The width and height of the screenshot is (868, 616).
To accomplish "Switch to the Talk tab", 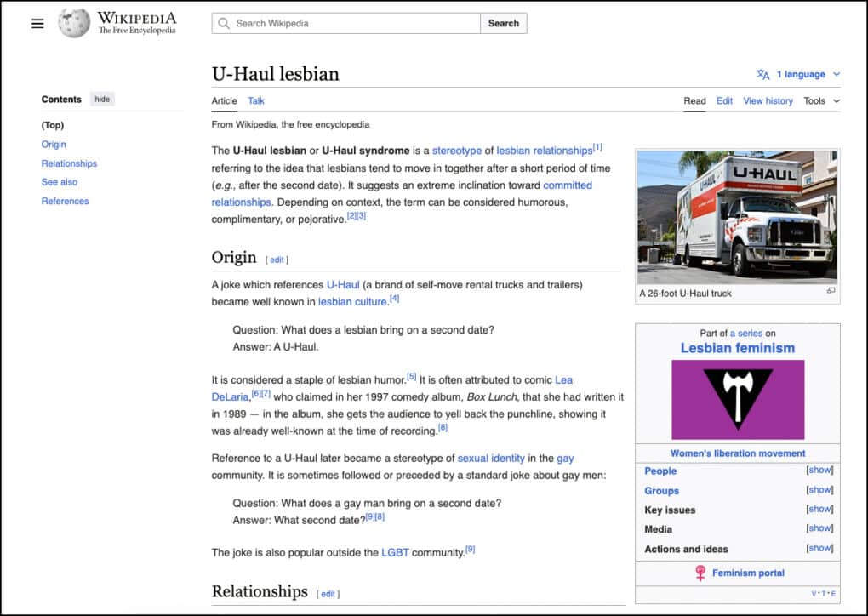I will point(256,100).
